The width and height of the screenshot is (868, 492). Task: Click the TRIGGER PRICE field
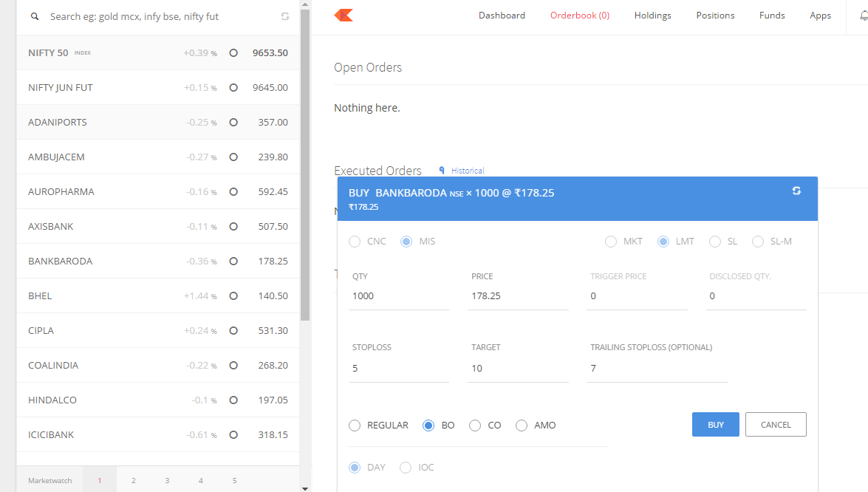[638, 297]
